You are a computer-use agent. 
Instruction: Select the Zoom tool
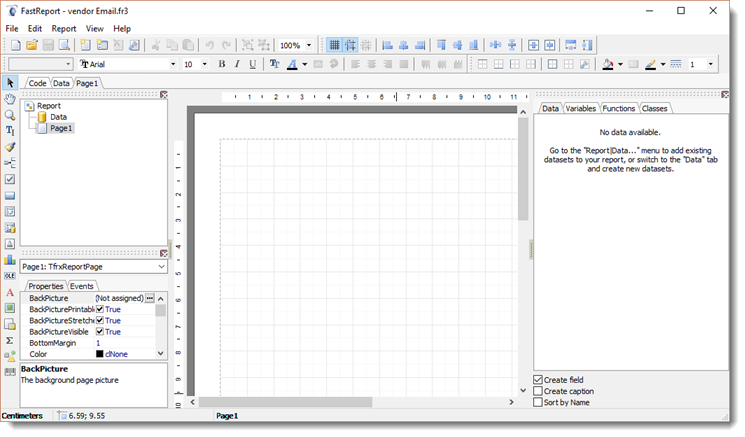[x=10, y=115]
